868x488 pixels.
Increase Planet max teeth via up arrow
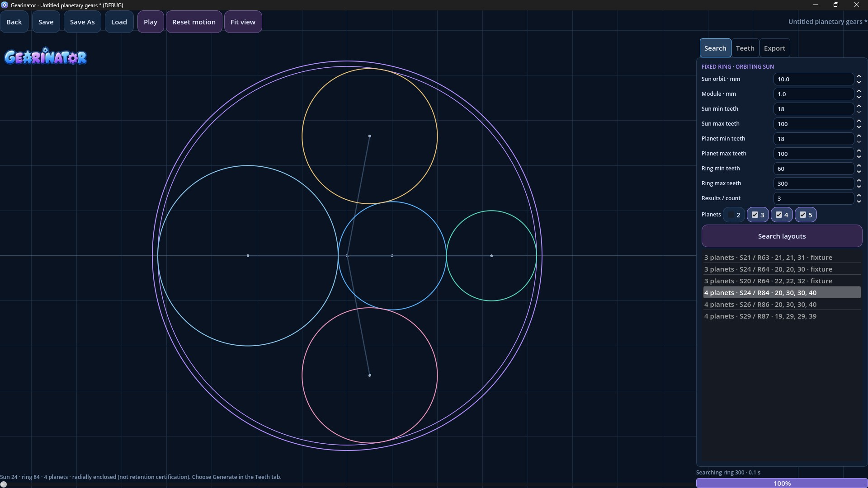pos(859,151)
